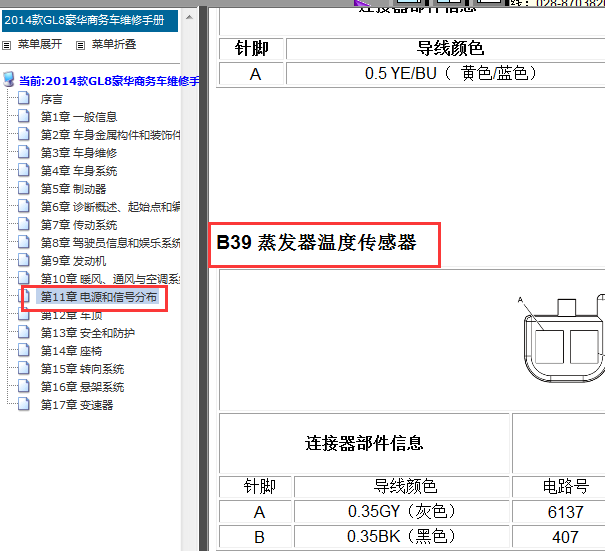
Task: Click the sidebar scroll-up arrow
Action: (189, 17)
